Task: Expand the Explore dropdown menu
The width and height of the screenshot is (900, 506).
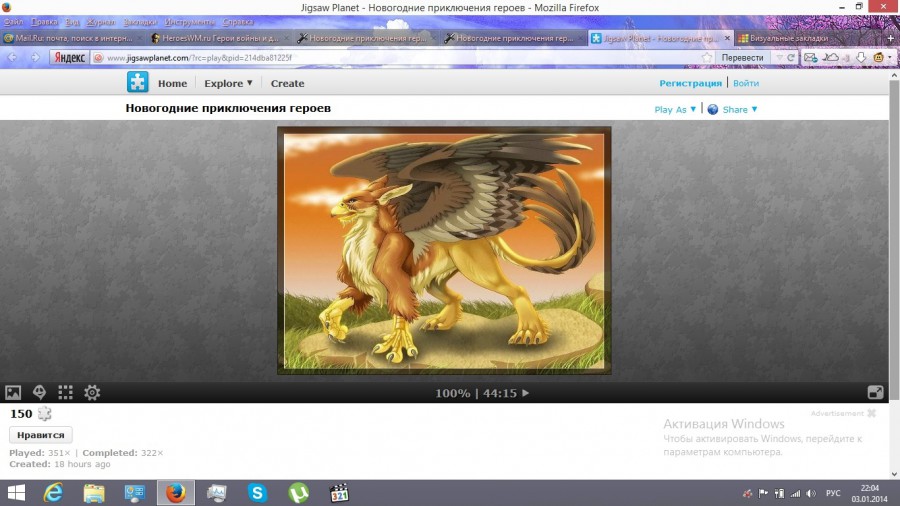Action: pyautogui.click(x=228, y=84)
